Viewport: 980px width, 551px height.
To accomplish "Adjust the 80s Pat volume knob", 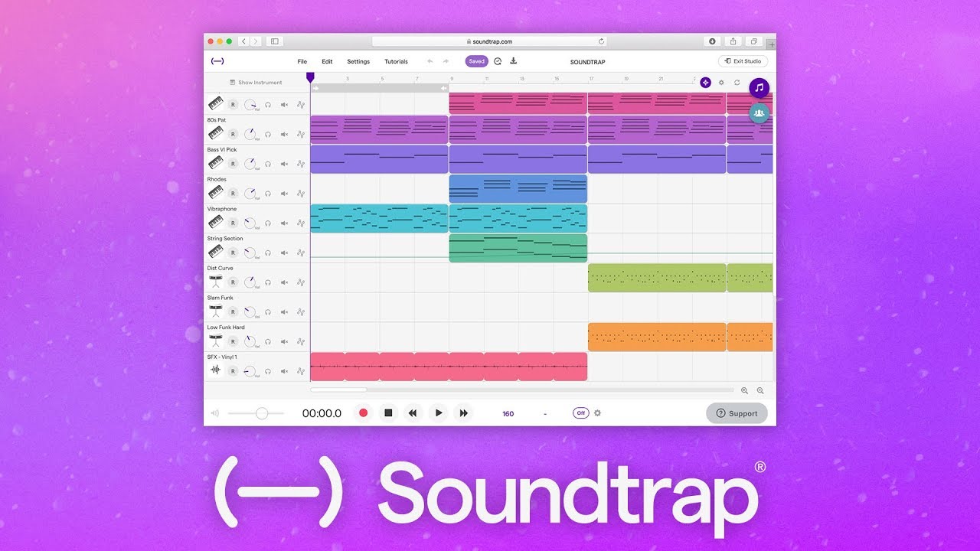I will (250, 134).
